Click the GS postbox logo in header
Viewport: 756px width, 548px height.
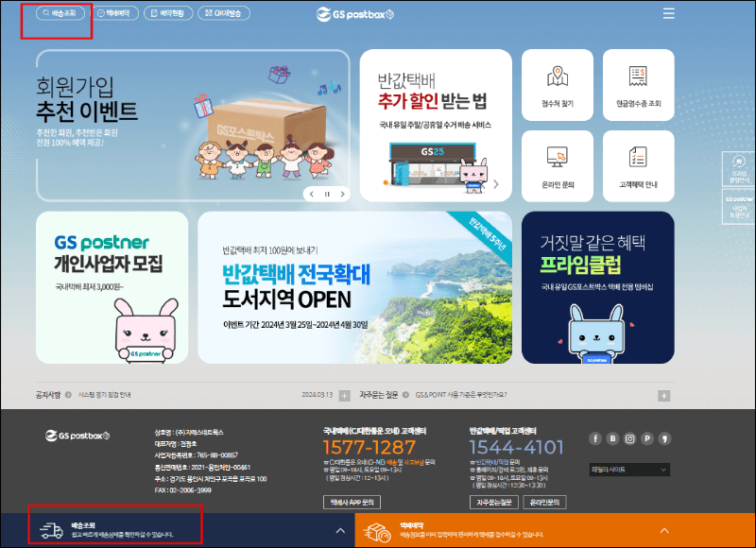click(355, 14)
